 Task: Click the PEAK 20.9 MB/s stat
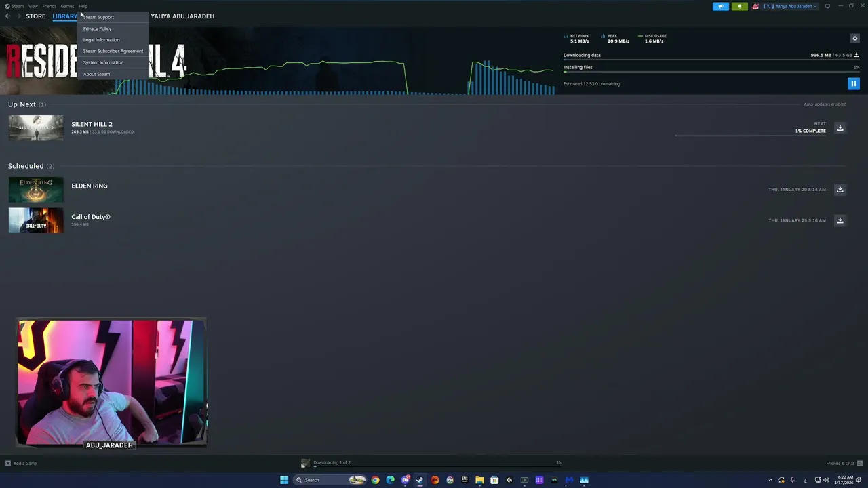(x=616, y=39)
